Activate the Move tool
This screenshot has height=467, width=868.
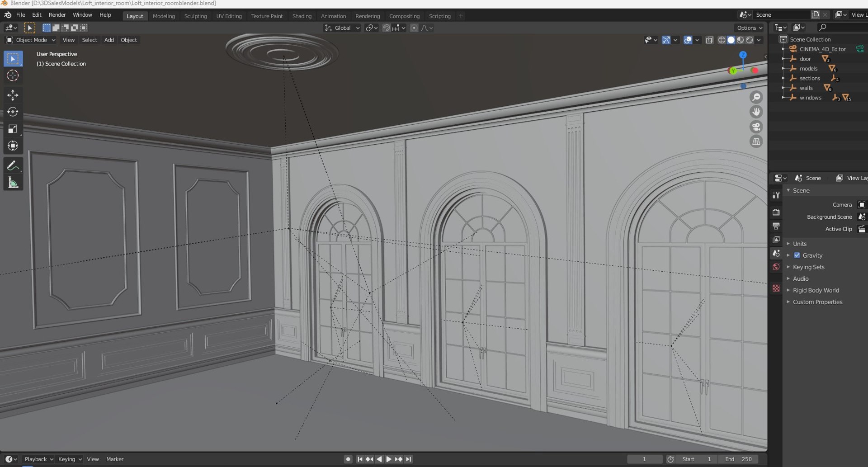click(x=13, y=94)
